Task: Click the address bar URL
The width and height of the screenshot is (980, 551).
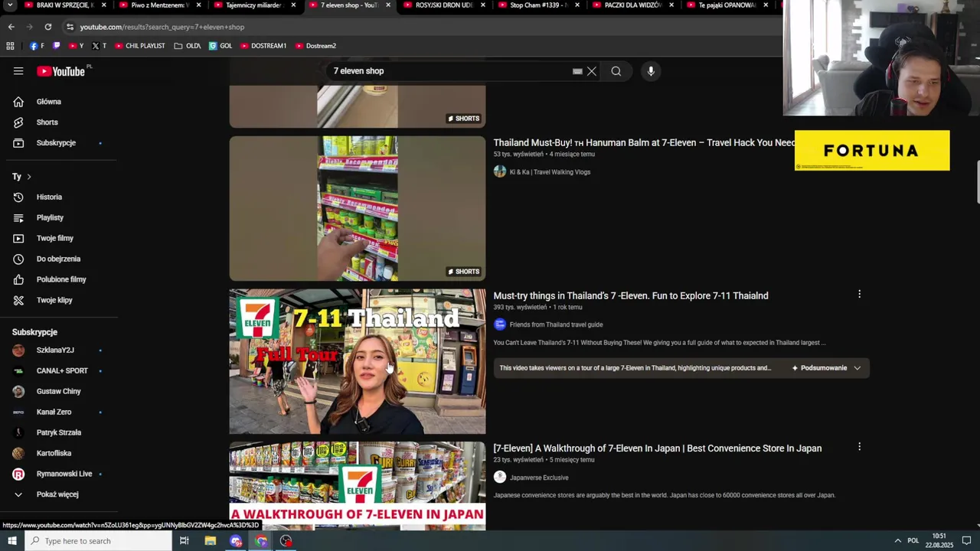Action: coord(162,27)
